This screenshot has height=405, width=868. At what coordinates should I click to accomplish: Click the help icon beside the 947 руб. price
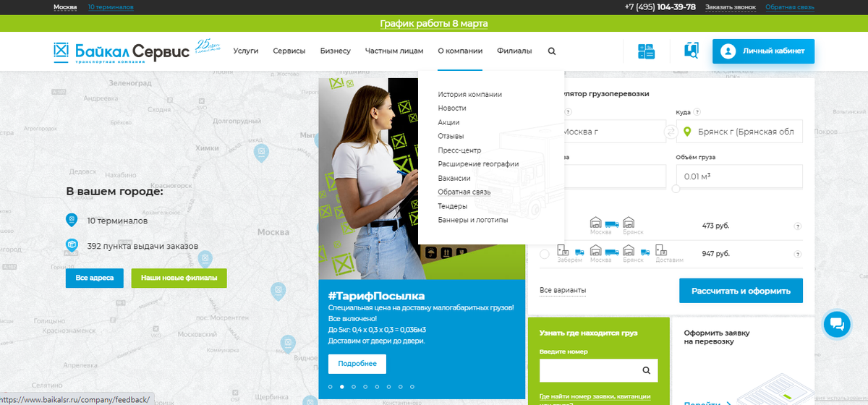798,254
